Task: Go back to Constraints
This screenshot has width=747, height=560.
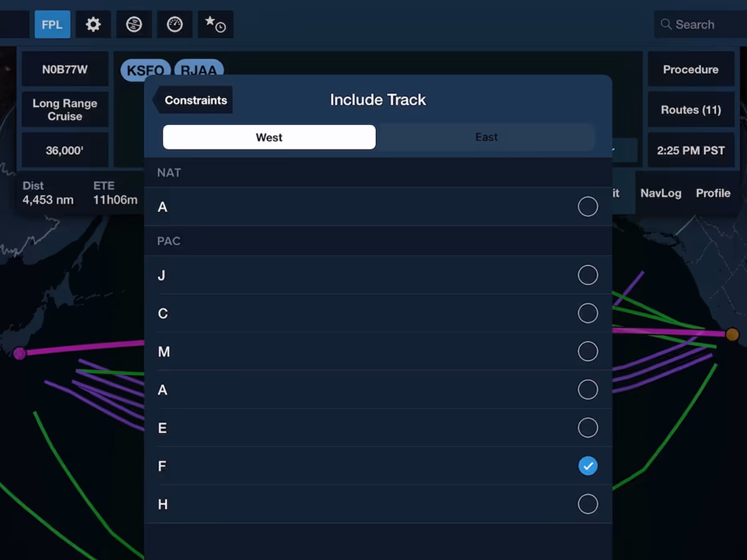Action: pyautogui.click(x=193, y=100)
